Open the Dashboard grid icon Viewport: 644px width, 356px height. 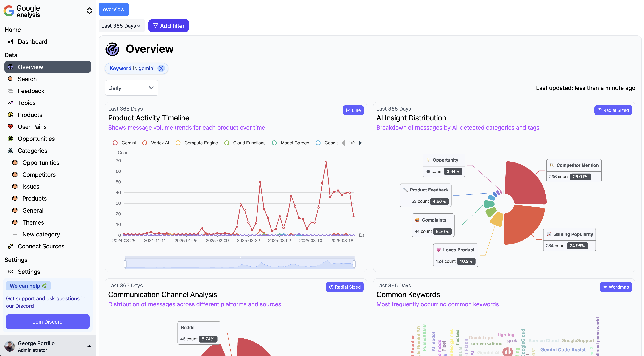[x=10, y=42]
